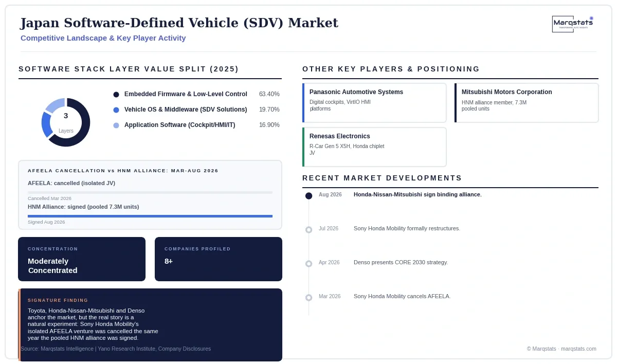Click the dark navy Embedded Firmware legend dot
The image size is (617, 364).
[x=116, y=95]
